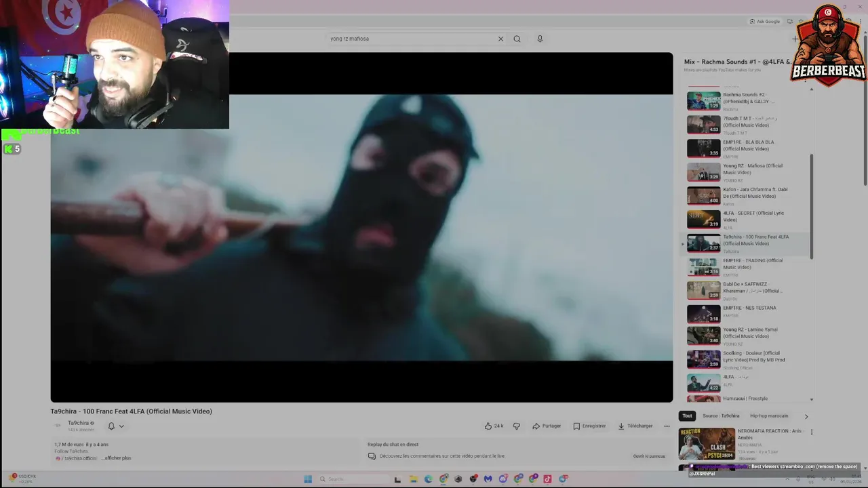Screen dimensions: 868x488
Task: Play Kafon - Jara Chfamma playlist video
Action: (745, 196)
